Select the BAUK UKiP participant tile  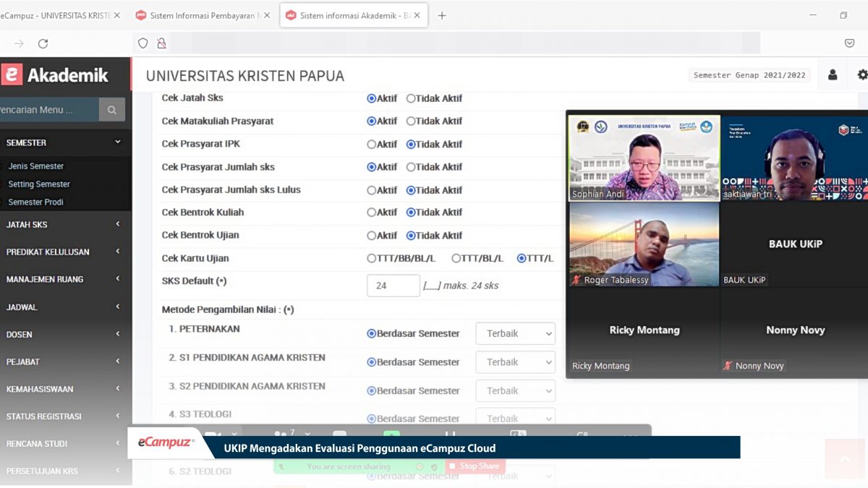pyautogui.click(x=794, y=244)
